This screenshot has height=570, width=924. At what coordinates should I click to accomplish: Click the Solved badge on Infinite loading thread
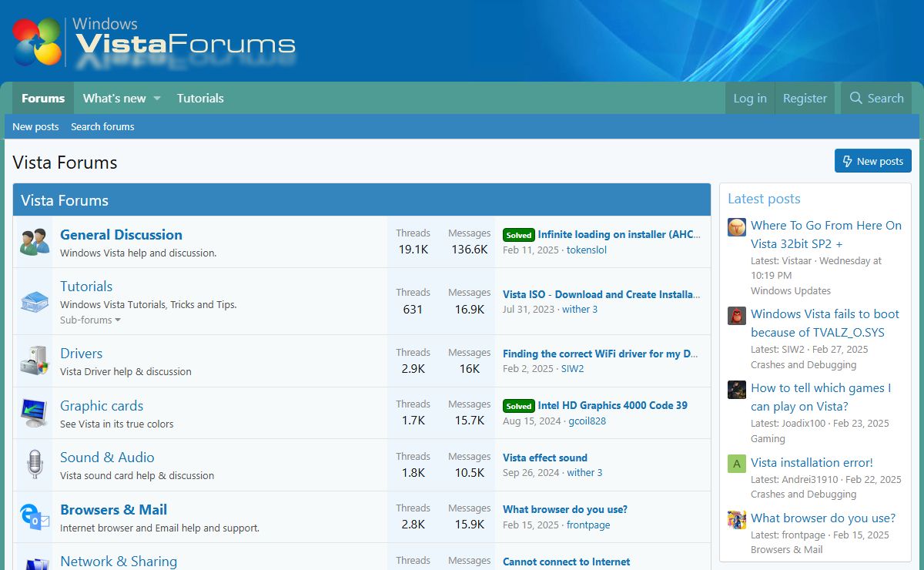tap(518, 235)
